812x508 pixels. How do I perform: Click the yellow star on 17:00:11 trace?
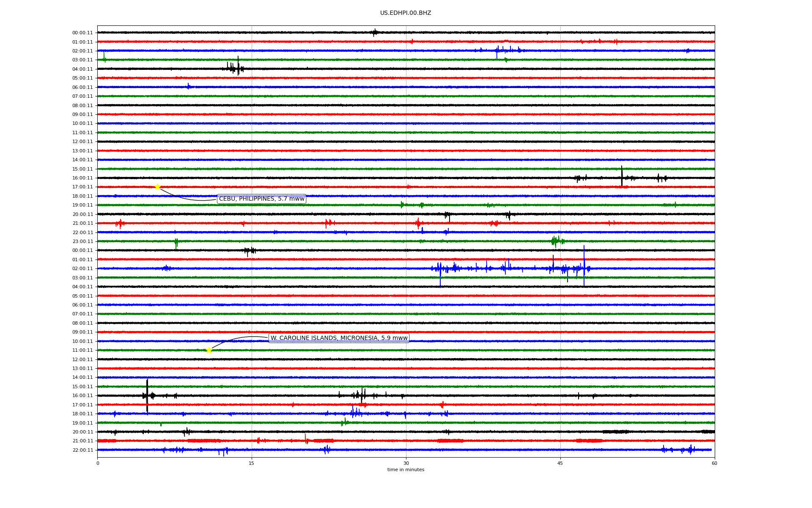click(157, 187)
